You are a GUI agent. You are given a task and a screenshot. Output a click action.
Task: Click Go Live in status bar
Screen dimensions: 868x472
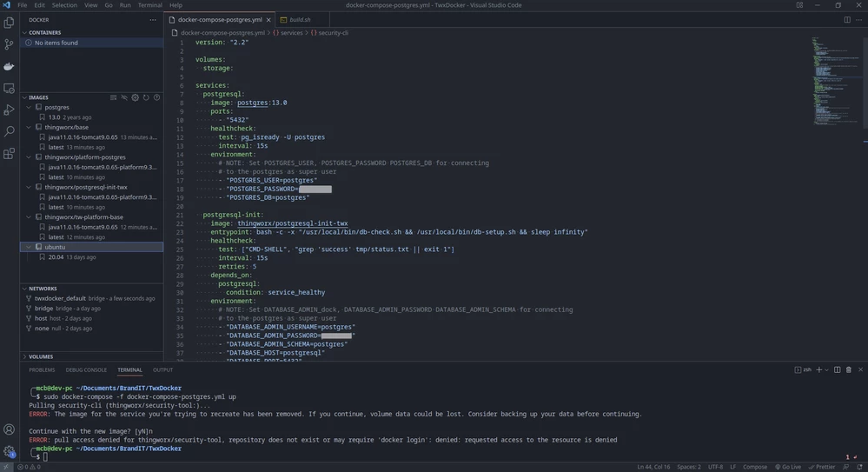click(x=788, y=467)
